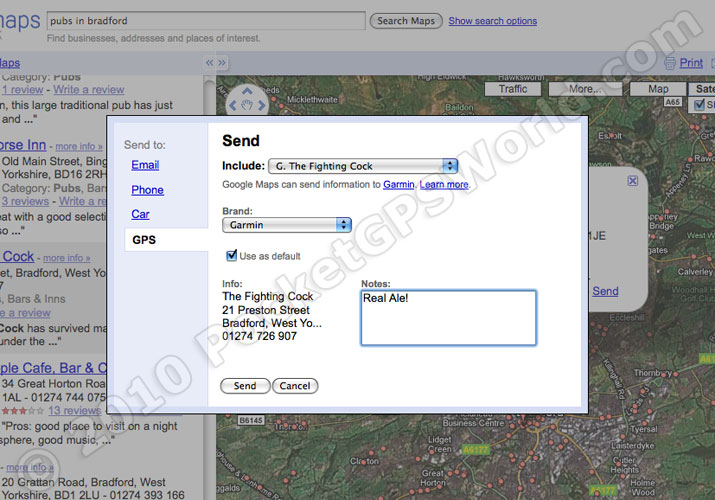
Task: Open Show search options link
Action: pyautogui.click(x=492, y=21)
